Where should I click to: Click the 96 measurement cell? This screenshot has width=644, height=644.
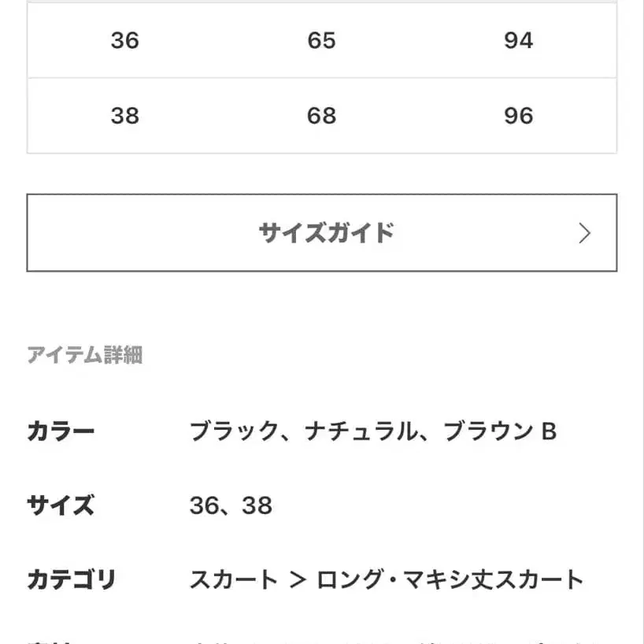[519, 116]
